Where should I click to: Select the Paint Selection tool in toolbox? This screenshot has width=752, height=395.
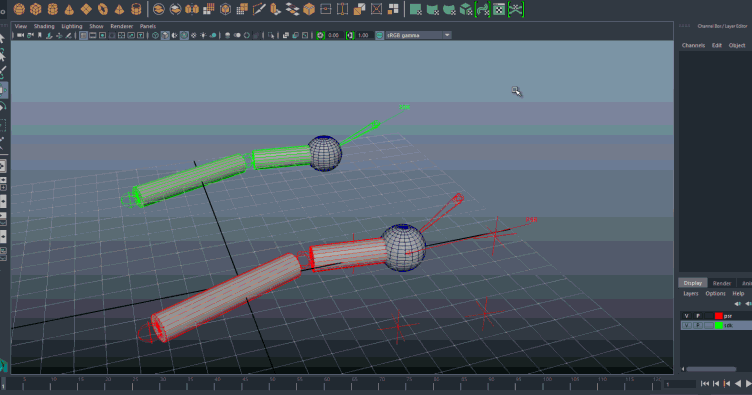click(3, 72)
